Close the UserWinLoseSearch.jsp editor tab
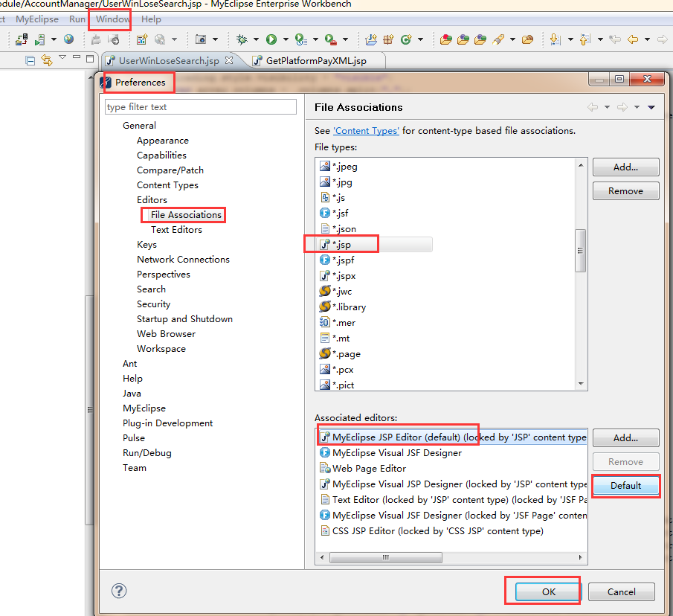The height and width of the screenshot is (616, 673). tap(229, 60)
